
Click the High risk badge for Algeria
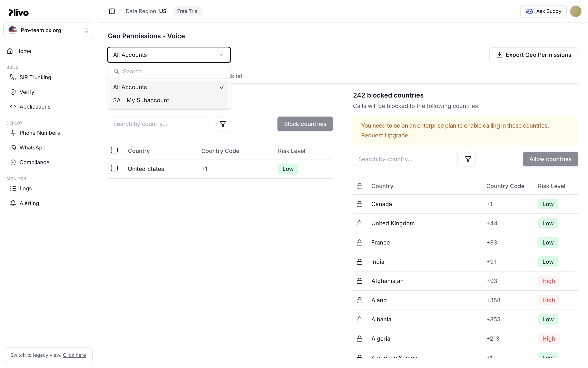(549, 339)
